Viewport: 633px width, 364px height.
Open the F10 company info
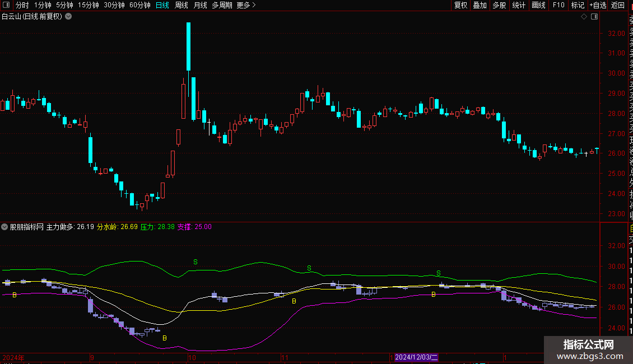(558, 5)
